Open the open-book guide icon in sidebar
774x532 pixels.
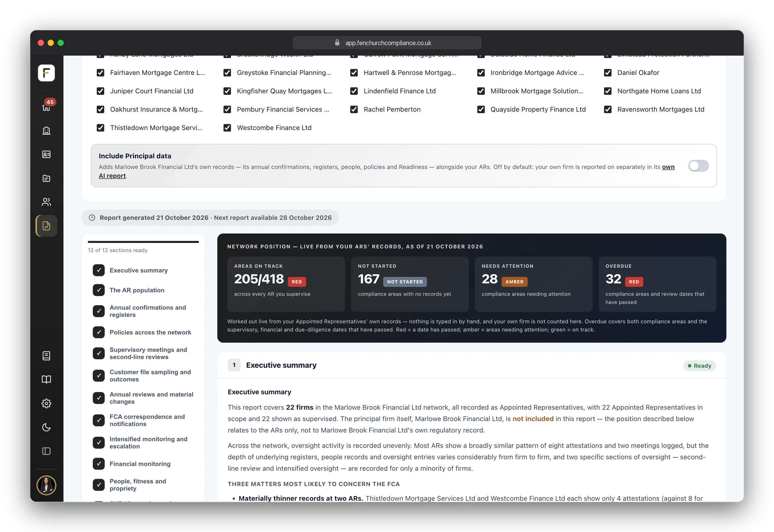pos(46,379)
